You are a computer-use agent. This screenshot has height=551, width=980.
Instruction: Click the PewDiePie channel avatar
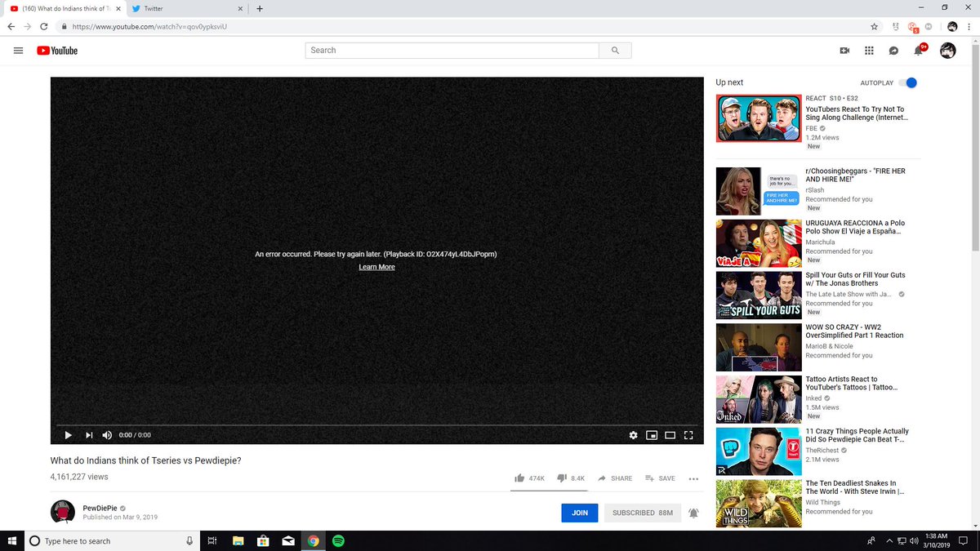tap(63, 512)
